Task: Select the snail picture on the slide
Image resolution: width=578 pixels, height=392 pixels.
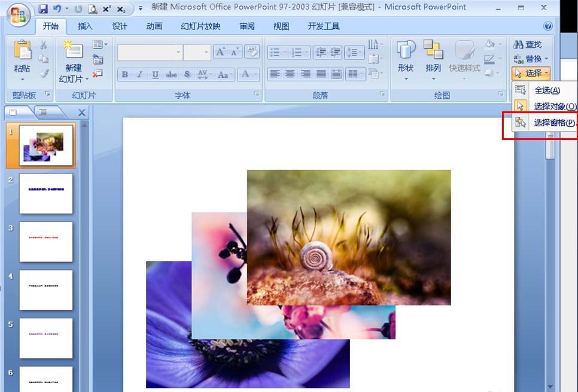Action: pyautogui.click(x=349, y=238)
